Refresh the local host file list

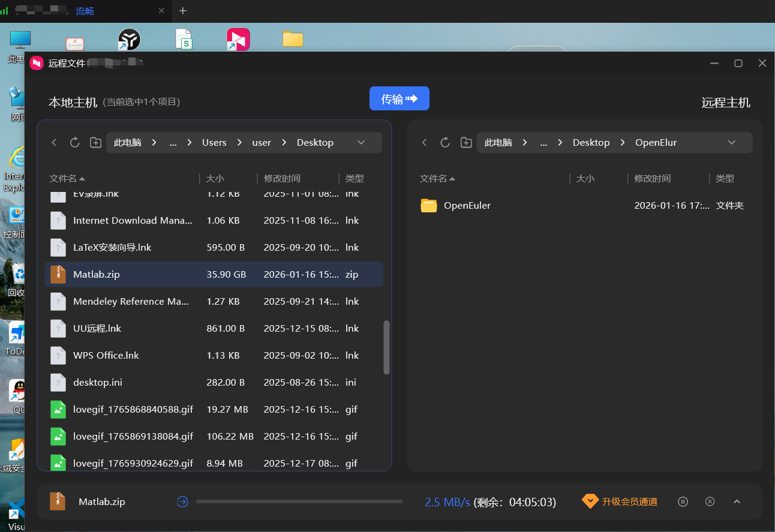[75, 143]
